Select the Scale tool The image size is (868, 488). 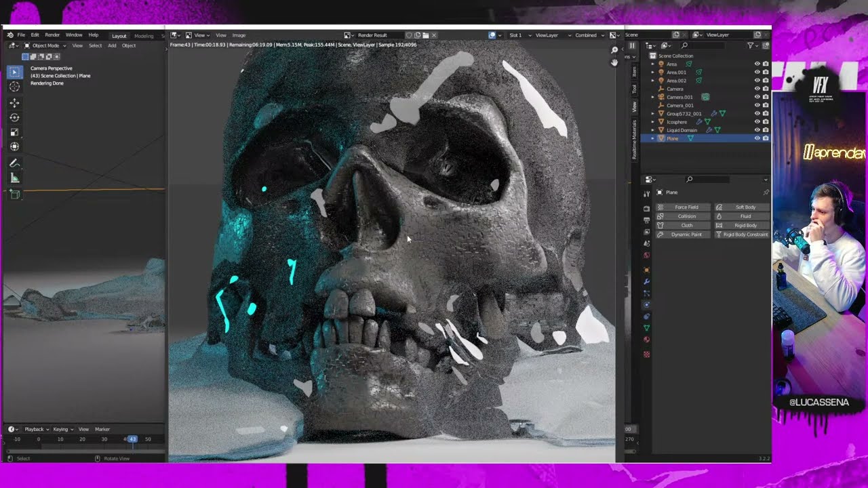pyautogui.click(x=14, y=132)
